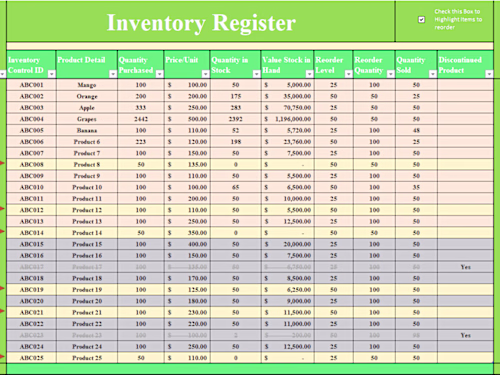
Task: Open the Quantity Purchased filter dropdown
Action: [160, 74]
